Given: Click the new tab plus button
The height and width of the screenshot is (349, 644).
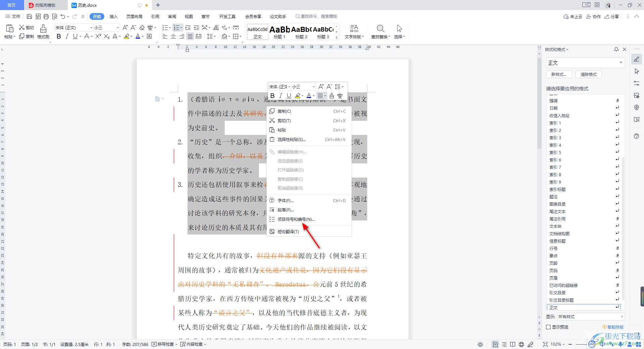Looking at the screenshot, I should coord(158,5).
